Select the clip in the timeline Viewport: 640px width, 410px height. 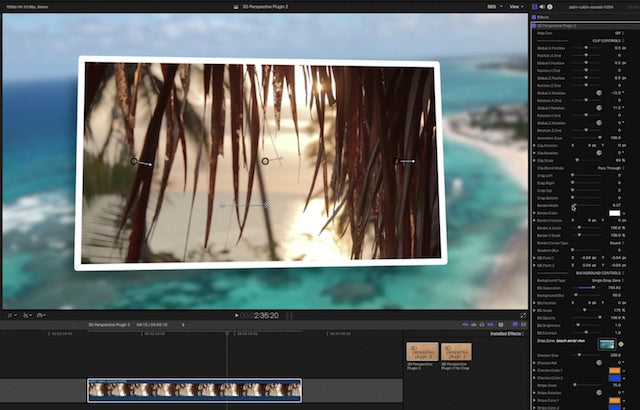pyautogui.click(x=194, y=390)
